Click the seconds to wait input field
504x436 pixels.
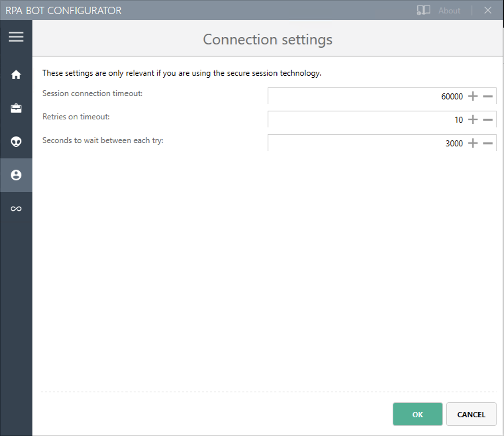(x=369, y=143)
